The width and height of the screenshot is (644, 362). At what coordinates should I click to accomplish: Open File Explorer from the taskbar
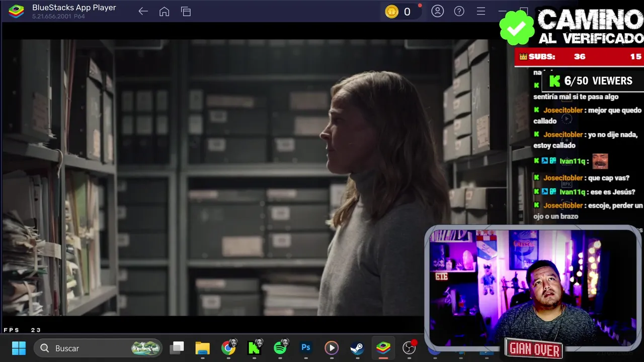pyautogui.click(x=202, y=348)
